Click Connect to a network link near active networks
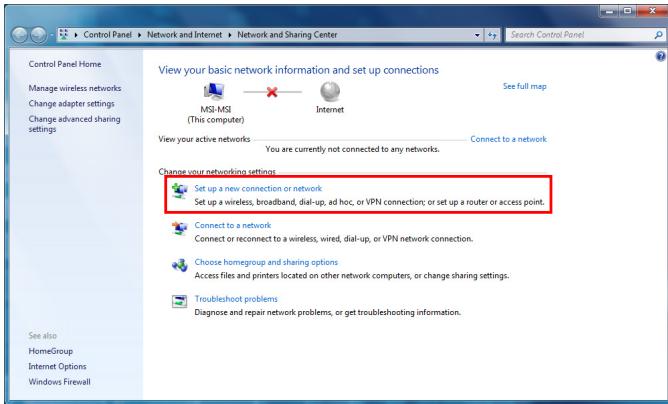668x404 pixels. coord(508,139)
